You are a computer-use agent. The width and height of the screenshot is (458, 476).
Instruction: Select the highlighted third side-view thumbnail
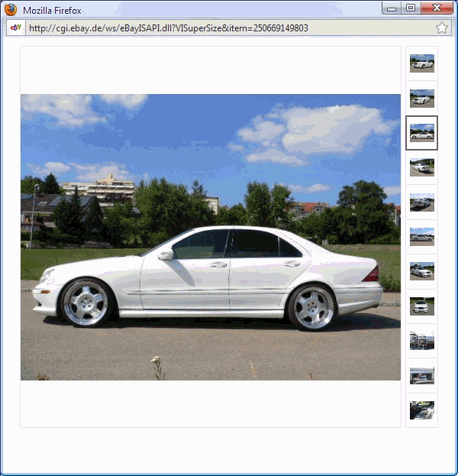click(x=422, y=133)
